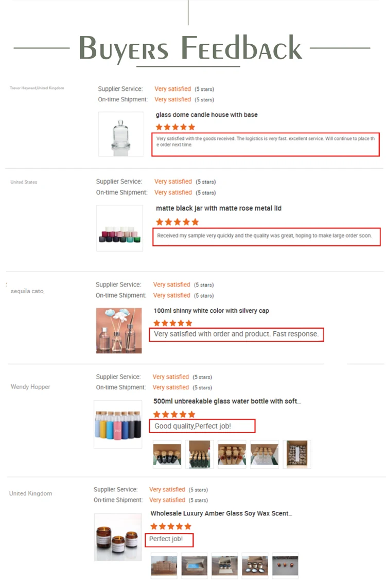
Task: Open the amber glass candle jars image
Action: coord(118,537)
